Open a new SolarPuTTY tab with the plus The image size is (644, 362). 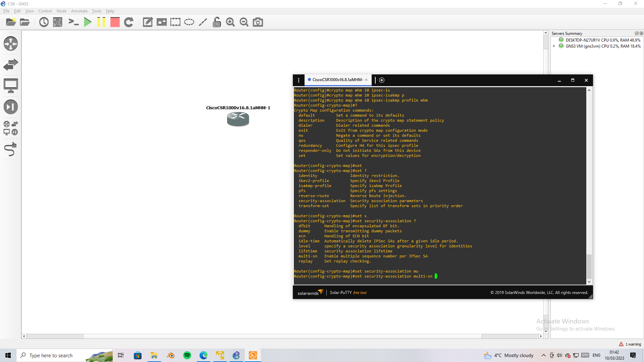(382, 80)
